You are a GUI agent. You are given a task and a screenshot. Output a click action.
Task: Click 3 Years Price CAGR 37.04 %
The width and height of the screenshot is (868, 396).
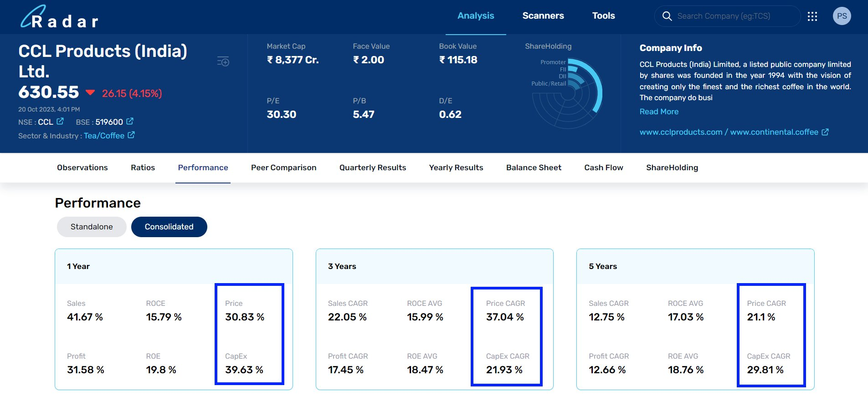pos(505,317)
